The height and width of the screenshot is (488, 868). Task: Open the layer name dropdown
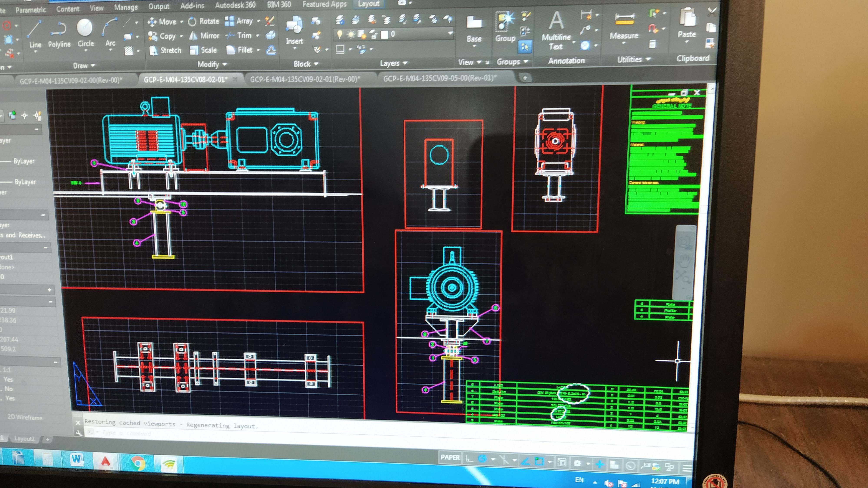point(450,33)
